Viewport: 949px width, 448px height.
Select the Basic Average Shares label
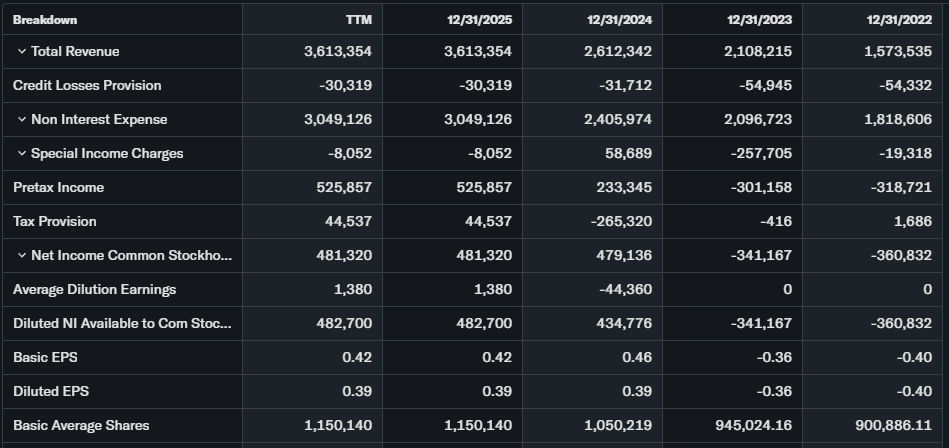pyautogui.click(x=81, y=425)
